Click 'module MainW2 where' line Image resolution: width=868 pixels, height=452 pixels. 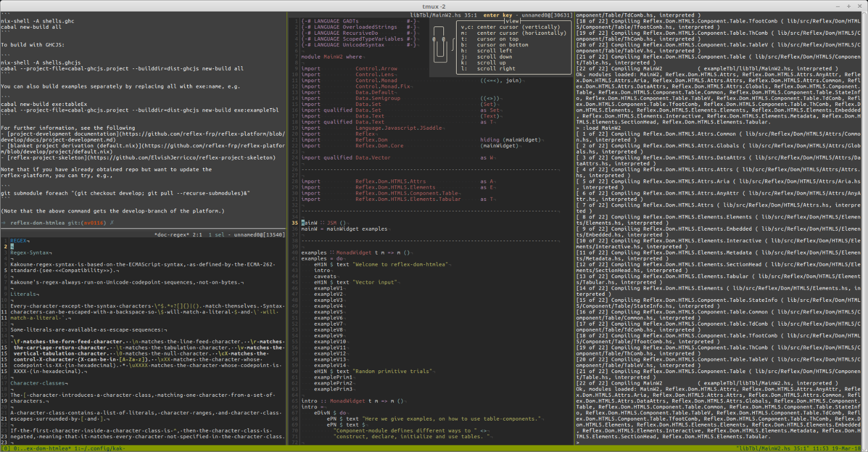[332, 57]
